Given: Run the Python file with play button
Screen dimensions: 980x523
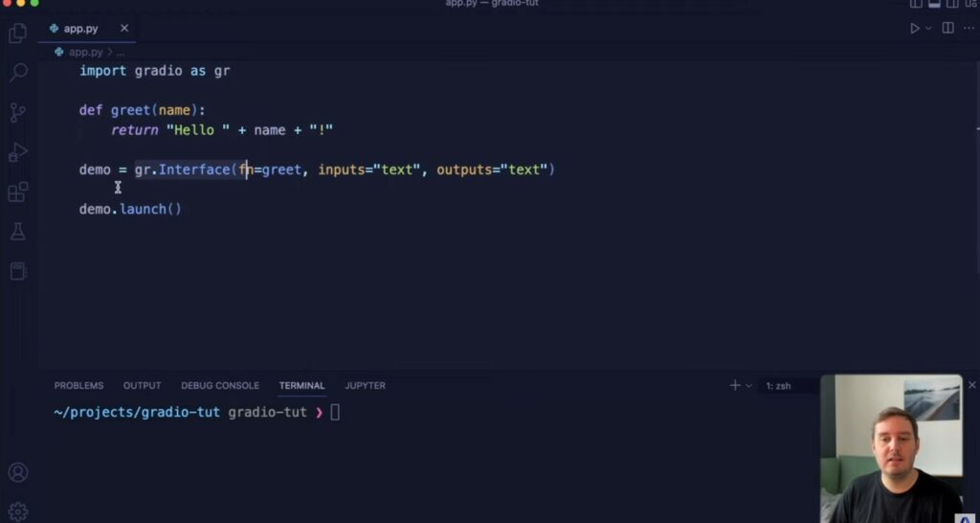Looking at the screenshot, I should click(x=914, y=28).
